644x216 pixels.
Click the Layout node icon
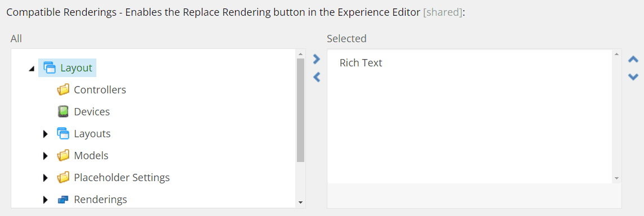[49, 67]
